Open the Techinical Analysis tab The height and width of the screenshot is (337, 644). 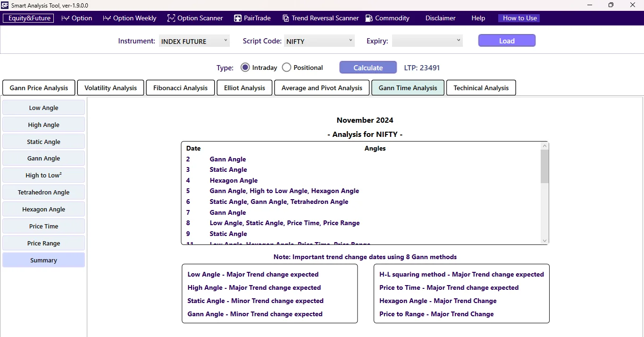click(x=481, y=87)
